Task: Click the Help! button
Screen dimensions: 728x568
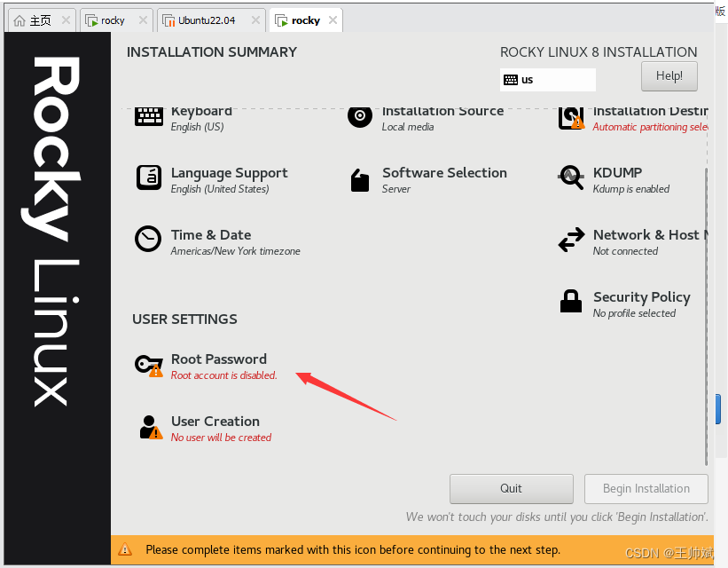Action: pos(669,76)
